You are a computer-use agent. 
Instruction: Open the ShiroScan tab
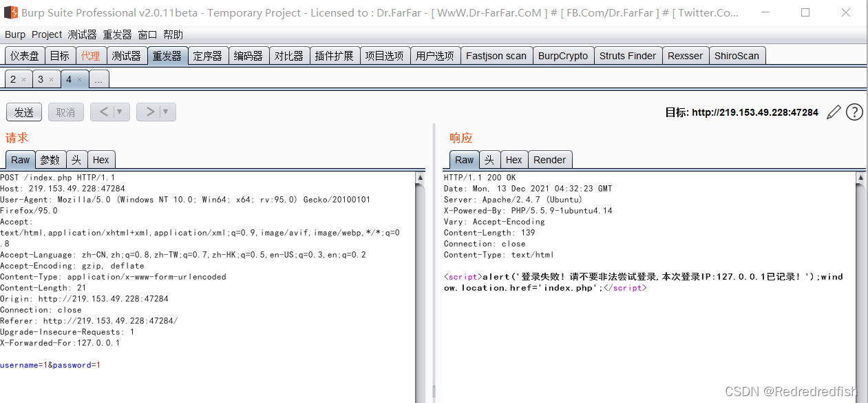pos(737,56)
